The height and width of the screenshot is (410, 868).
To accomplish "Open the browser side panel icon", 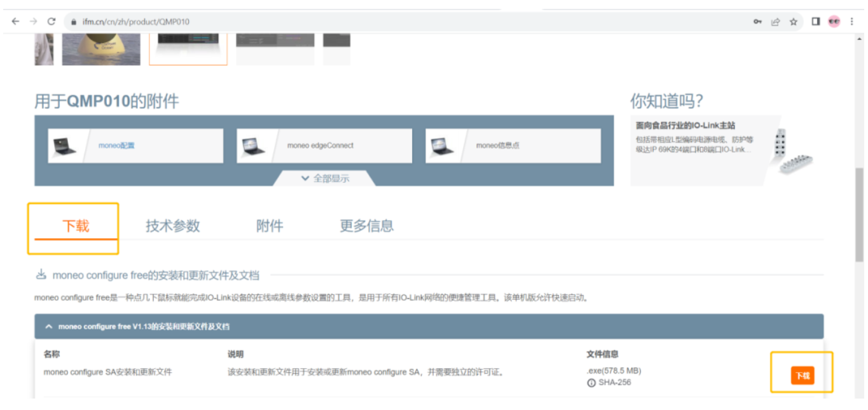I will pyautogui.click(x=816, y=22).
